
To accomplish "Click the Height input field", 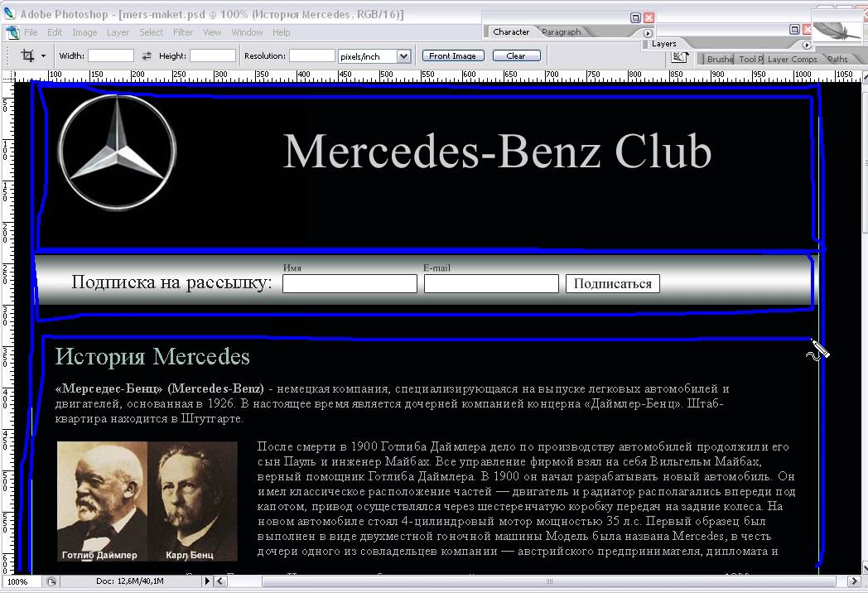I will tap(213, 56).
